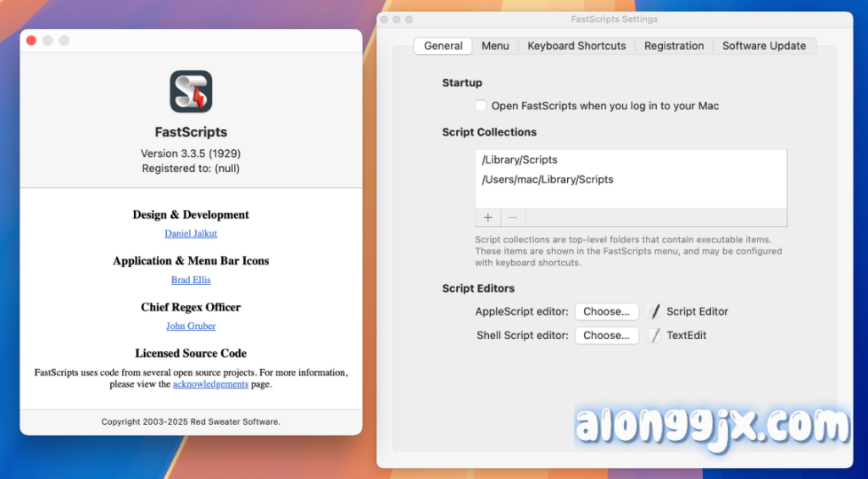This screenshot has width=868, height=479.
Task: Open the Keyboard Shortcuts tab
Action: pos(576,46)
